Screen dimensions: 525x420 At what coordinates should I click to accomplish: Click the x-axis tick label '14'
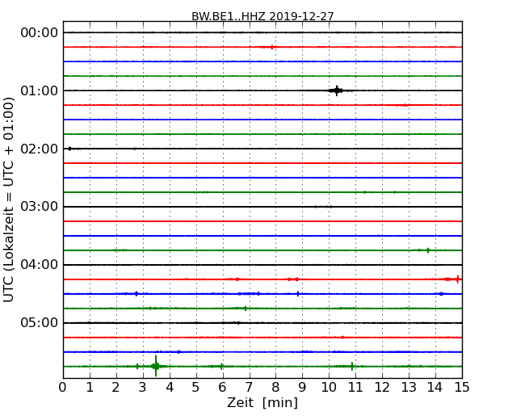pyautogui.click(x=435, y=388)
